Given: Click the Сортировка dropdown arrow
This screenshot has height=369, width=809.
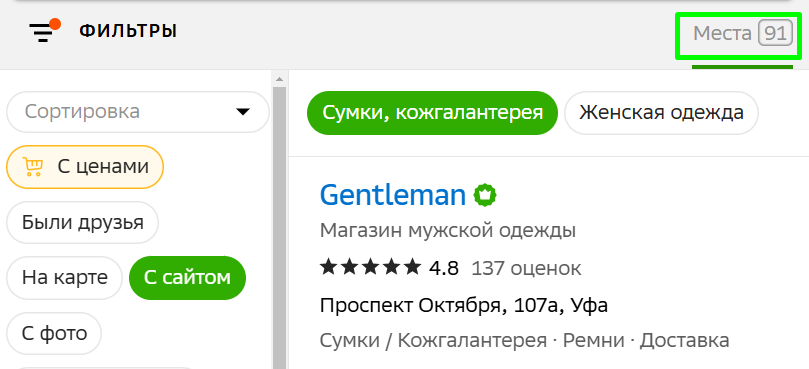Looking at the screenshot, I should [242, 111].
